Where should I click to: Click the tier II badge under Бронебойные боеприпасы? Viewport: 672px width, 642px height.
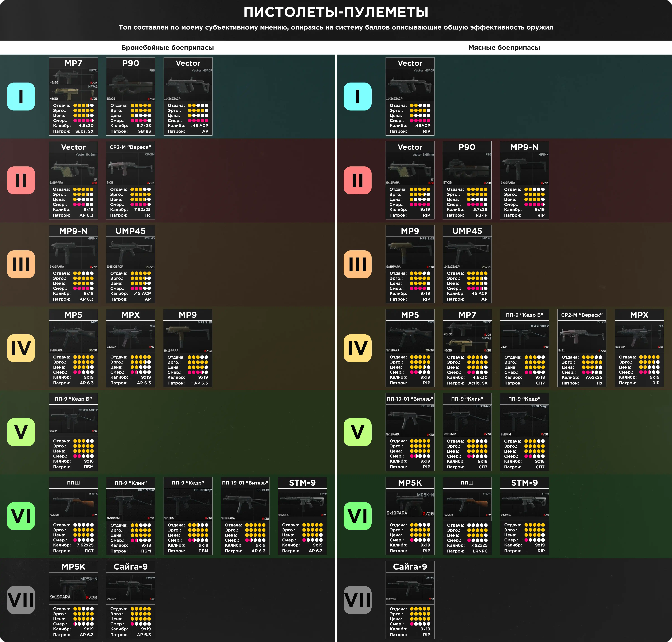(x=21, y=180)
